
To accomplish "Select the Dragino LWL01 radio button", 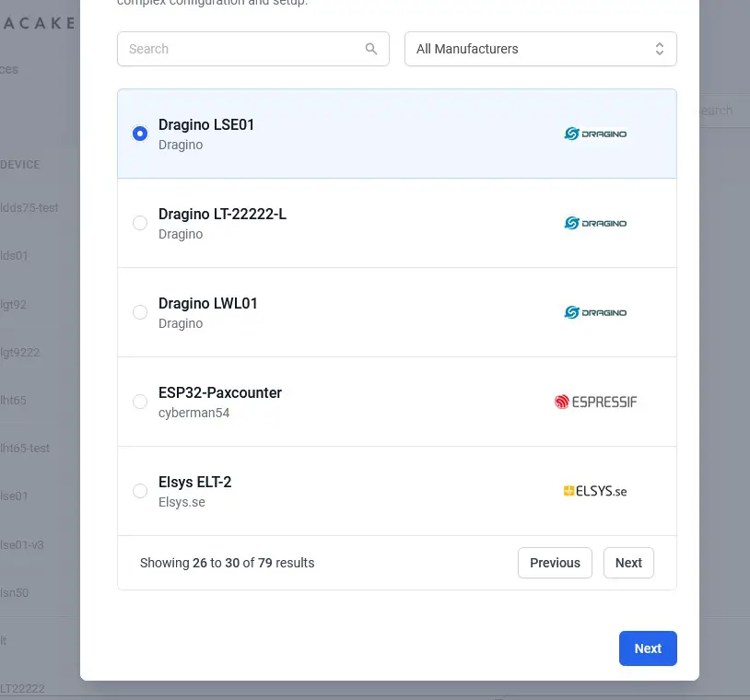I will coord(140,312).
